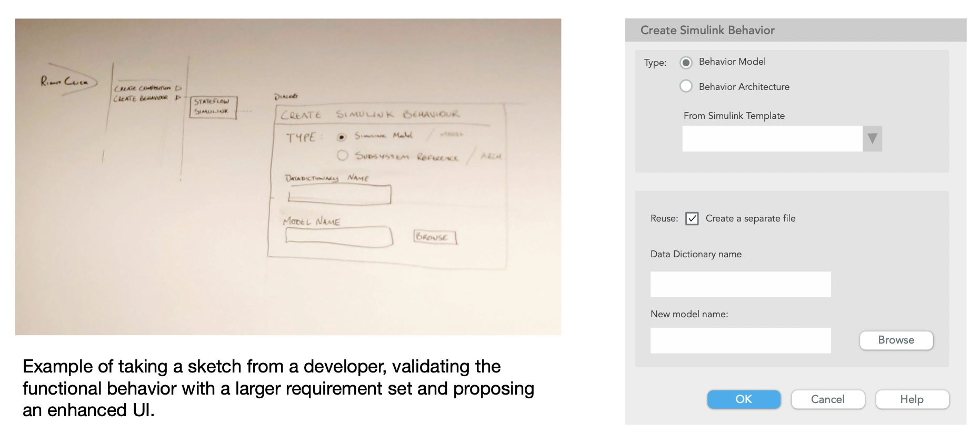Click the sketched Create Behaviour menu entry
This screenshot has width=980, height=443.
(x=141, y=98)
